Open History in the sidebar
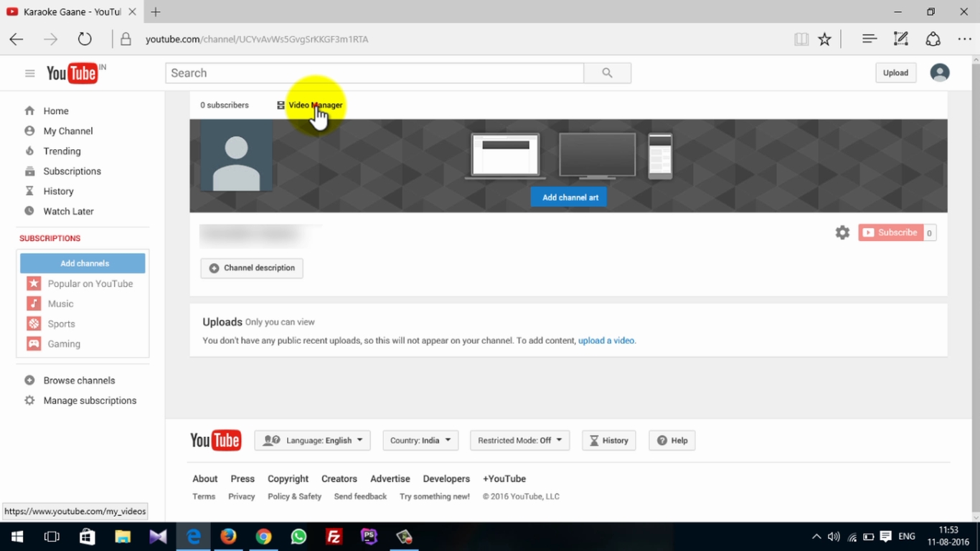The height and width of the screenshot is (551, 980). [x=58, y=192]
